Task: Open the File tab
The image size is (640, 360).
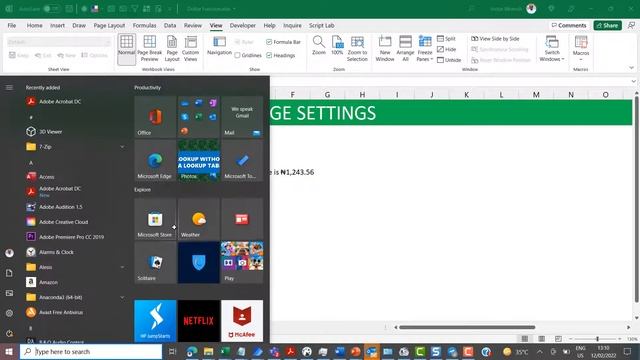Action: click(x=12, y=25)
